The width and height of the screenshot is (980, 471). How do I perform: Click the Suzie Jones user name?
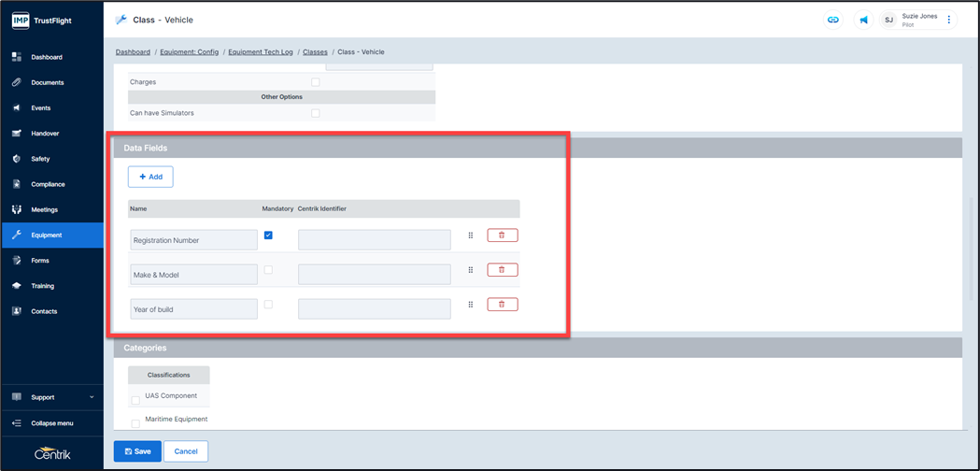(919, 16)
